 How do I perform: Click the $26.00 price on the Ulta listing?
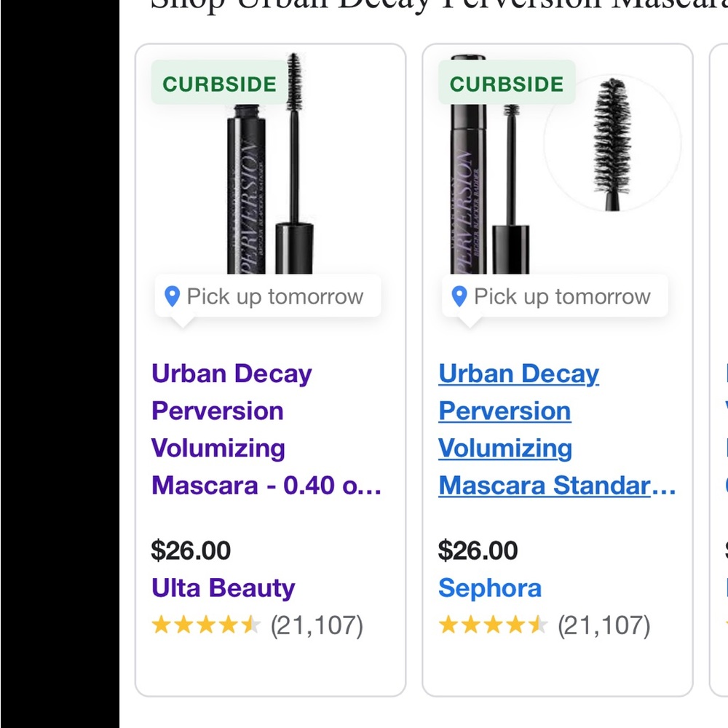[189, 550]
